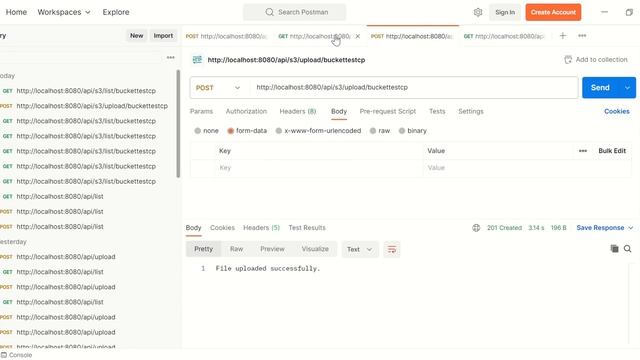Click the 201 Created status text
The height and width of the screenshot is (360, 640).
point(504,228)
